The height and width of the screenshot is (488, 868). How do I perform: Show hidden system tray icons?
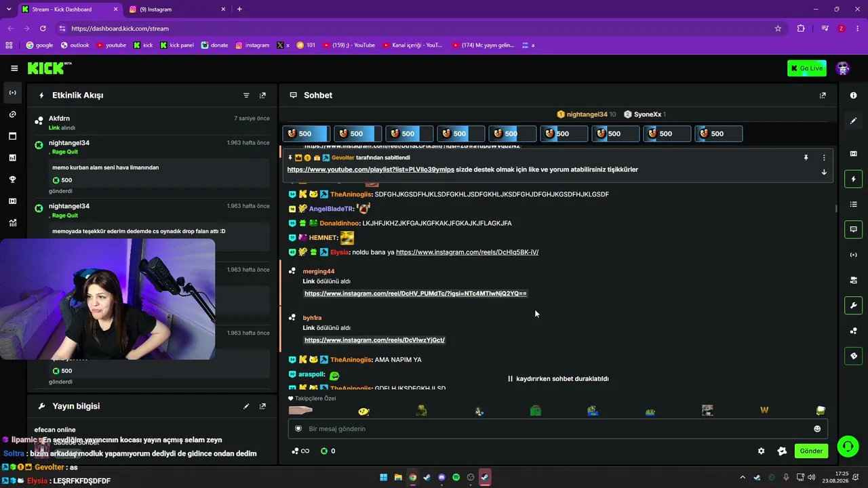click(x=743, y=477)
